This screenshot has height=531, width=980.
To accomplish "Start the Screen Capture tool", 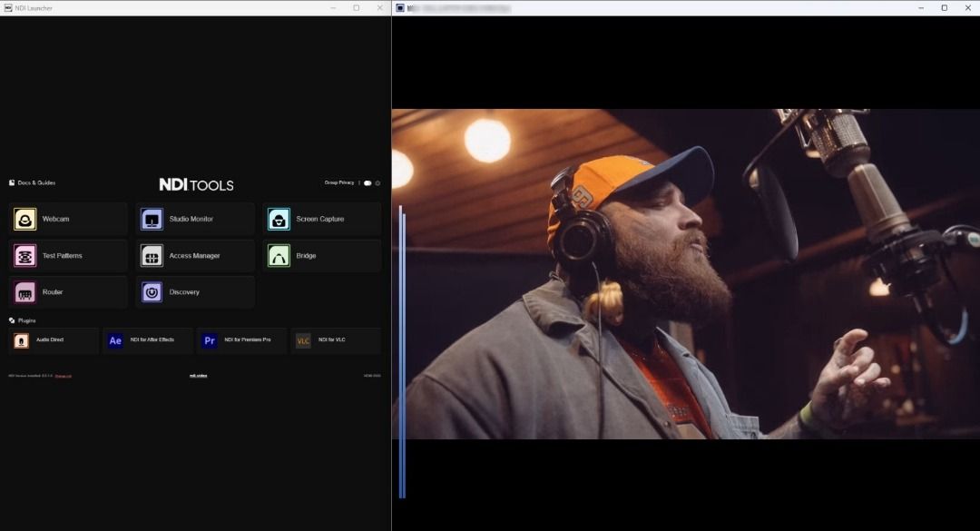I will coord(279,219).
